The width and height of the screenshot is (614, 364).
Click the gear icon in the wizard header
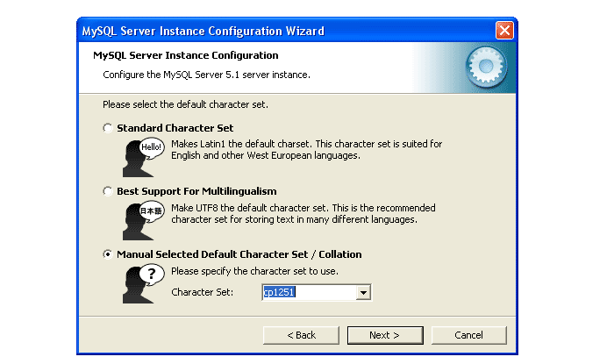coord(482,68)
